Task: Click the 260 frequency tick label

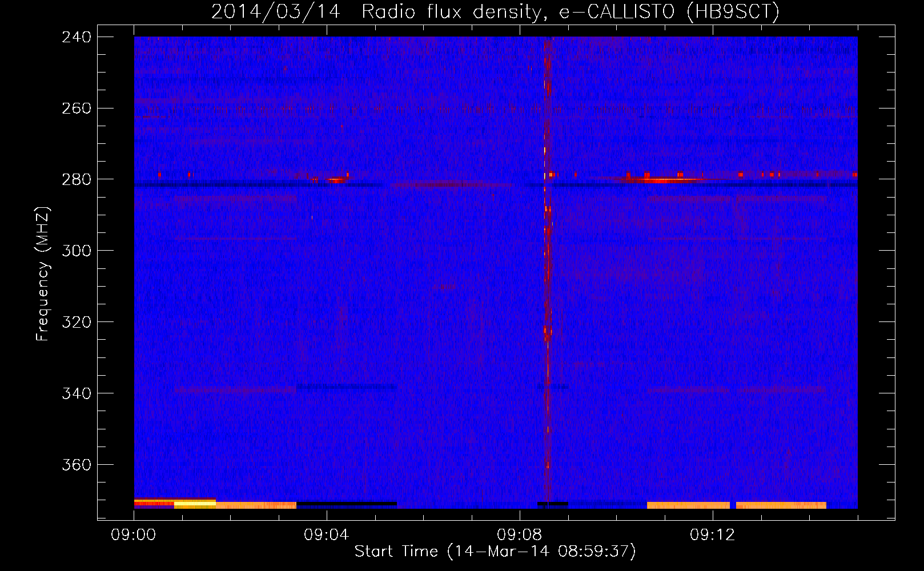Action: (77, 108)
